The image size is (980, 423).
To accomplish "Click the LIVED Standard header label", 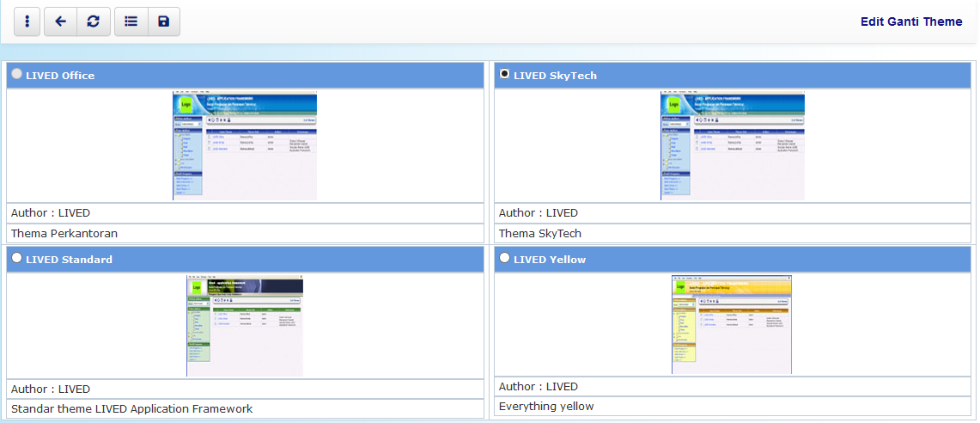I will [69, 260].
